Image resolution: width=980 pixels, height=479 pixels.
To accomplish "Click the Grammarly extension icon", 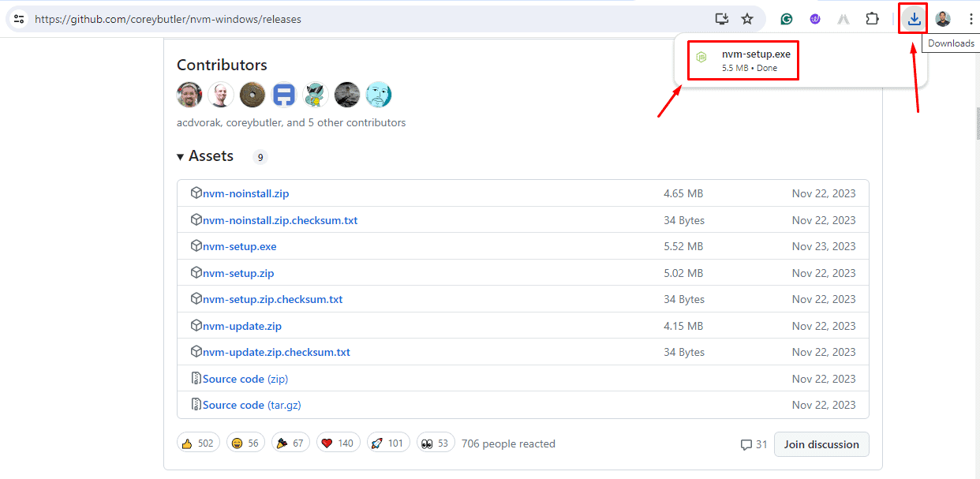I will pos(787,19).
